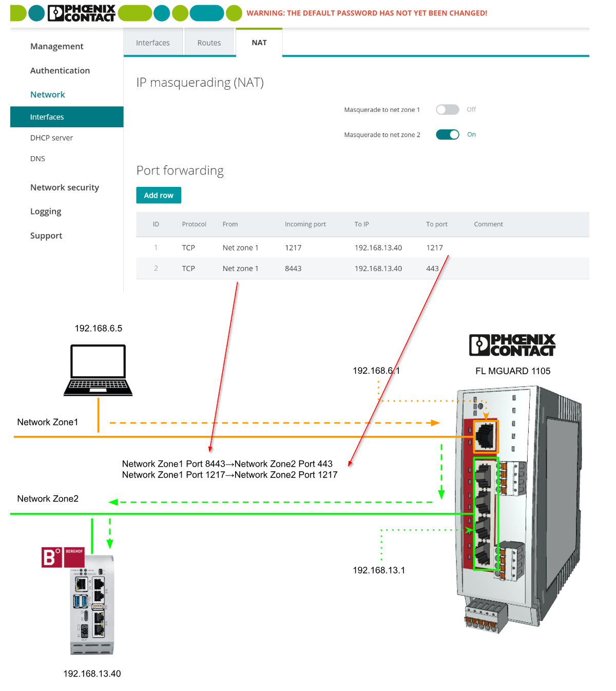Viewport: 616px width, 691px height.
Task: Click To IP cell in row 1
Action: 378,247
